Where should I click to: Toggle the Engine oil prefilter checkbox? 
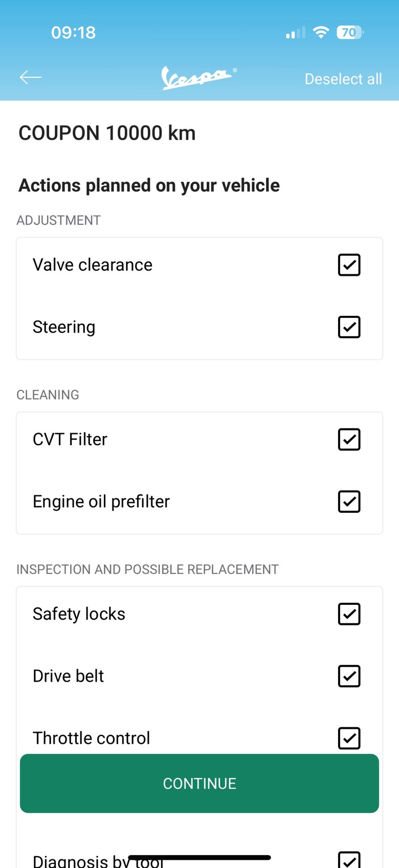[x=349, y=502]
